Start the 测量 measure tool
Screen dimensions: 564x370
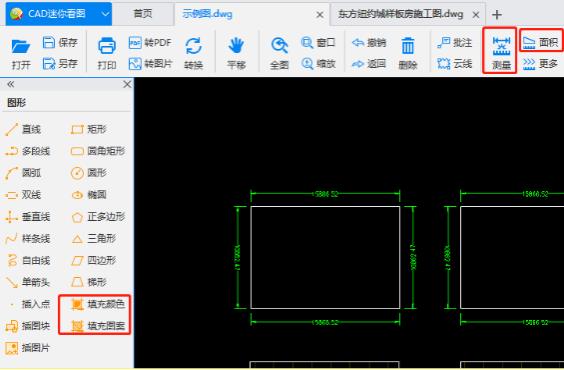(x=501, y=53)
